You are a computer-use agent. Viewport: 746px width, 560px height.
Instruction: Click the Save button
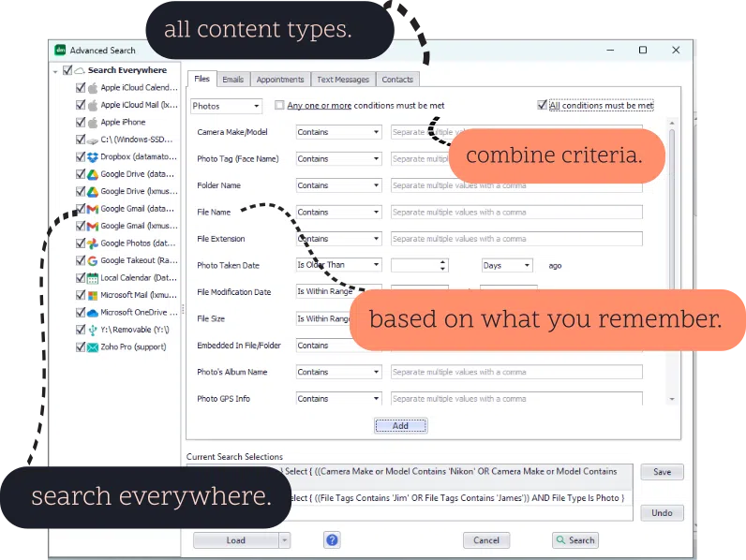[662, 472]
